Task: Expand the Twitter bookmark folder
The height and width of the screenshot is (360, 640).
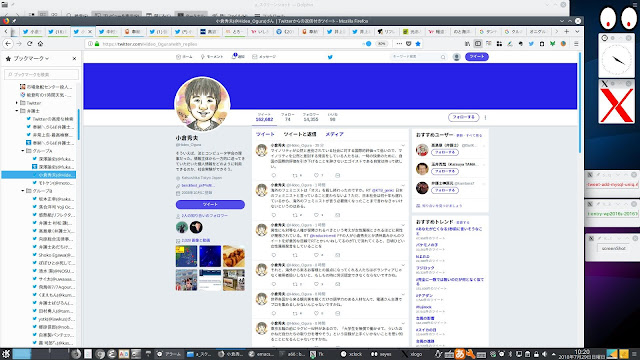Action: (17, 103)
